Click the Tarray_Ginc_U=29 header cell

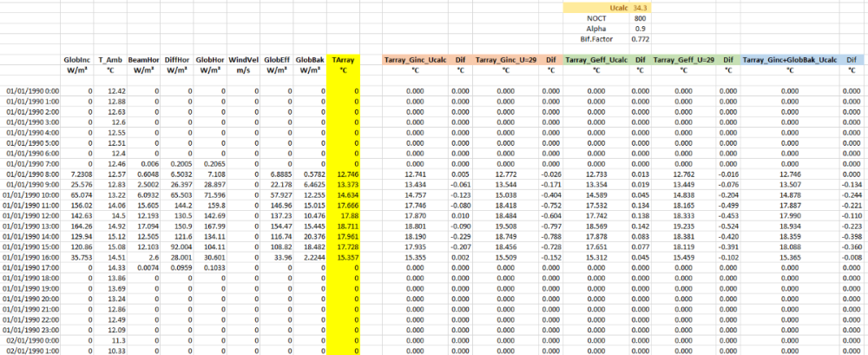[x=507, y=59]
